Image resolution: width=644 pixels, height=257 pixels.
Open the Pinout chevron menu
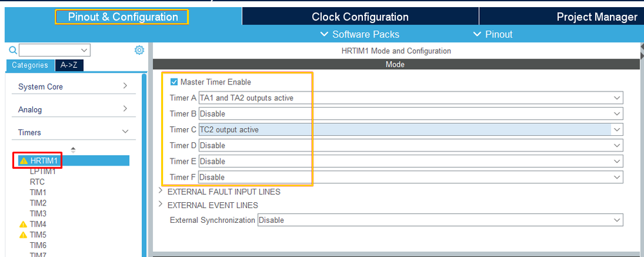coord(493,34)
